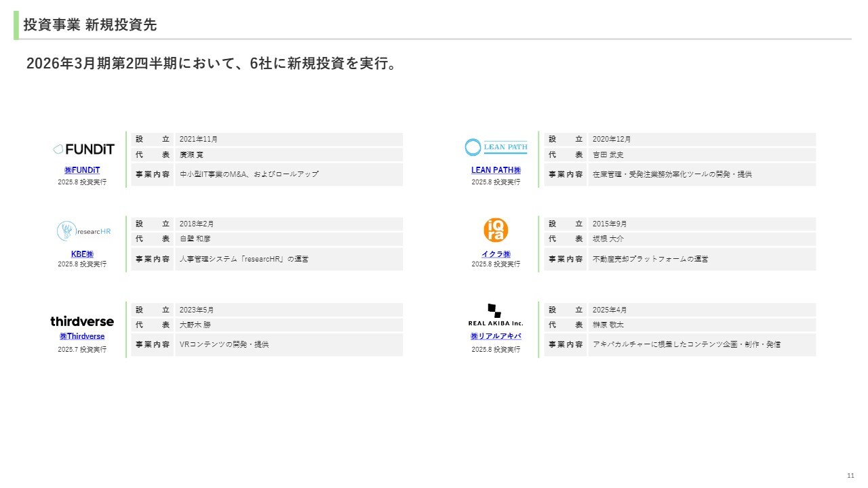Screen dimensions: 868x488
Task: Click the REAL AKIBA Inc. logo
Action: 496,315
